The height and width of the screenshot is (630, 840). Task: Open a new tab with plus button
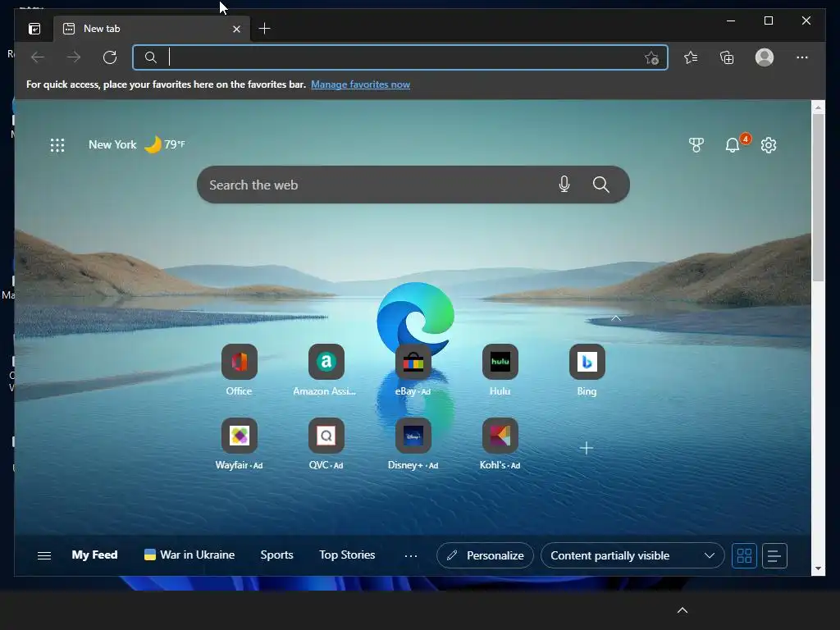264,29
